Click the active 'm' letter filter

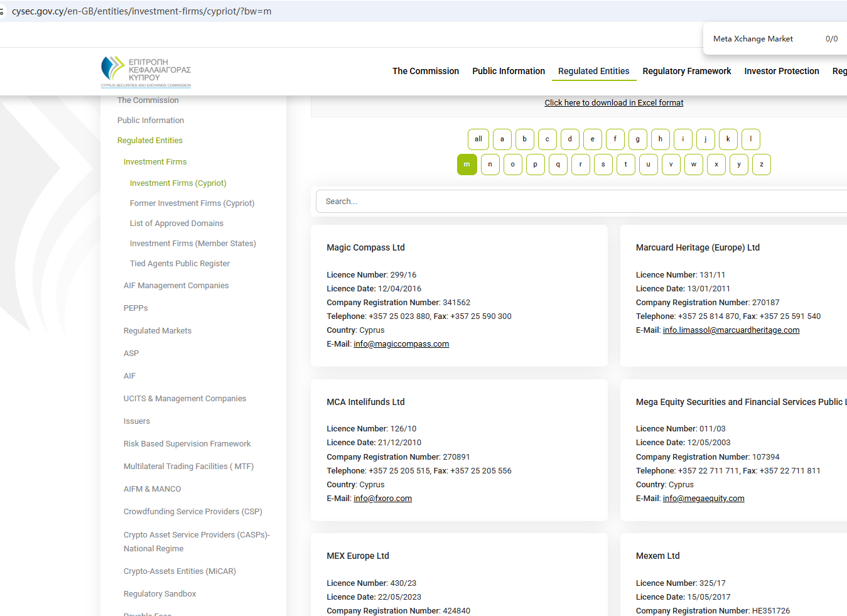(x=467, y=165)
